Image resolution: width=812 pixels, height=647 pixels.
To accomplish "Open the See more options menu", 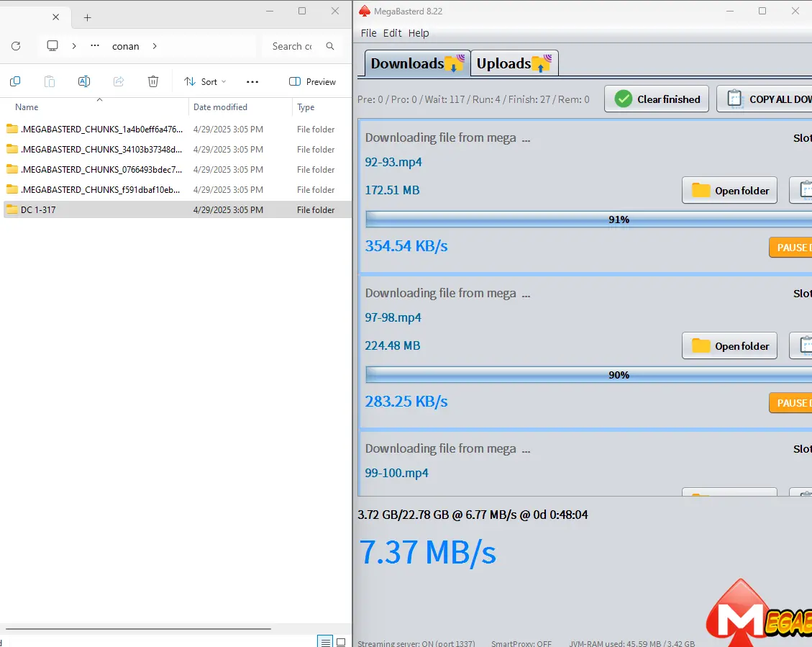I will click(x=252, y=82).
